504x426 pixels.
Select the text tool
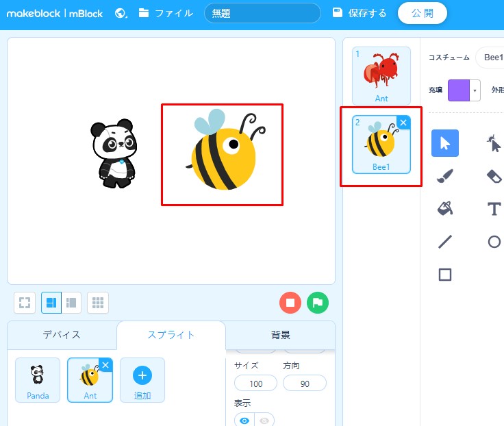494,209
